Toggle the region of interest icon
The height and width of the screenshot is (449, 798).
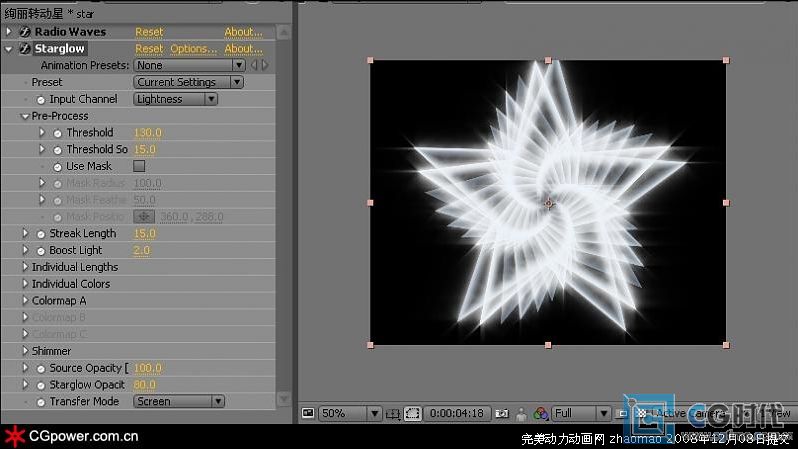tap(411, 413)
